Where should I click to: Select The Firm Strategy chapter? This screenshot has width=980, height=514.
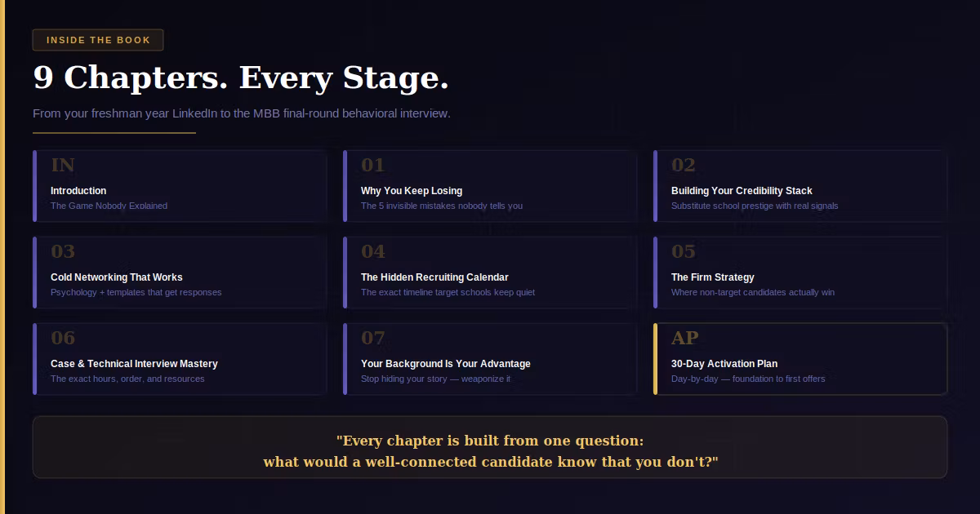pyautogui.click(x=800, y=273)
